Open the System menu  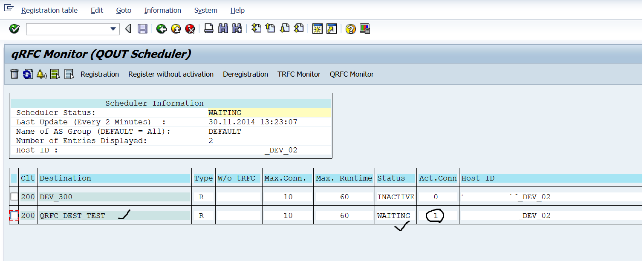point(205,10)
